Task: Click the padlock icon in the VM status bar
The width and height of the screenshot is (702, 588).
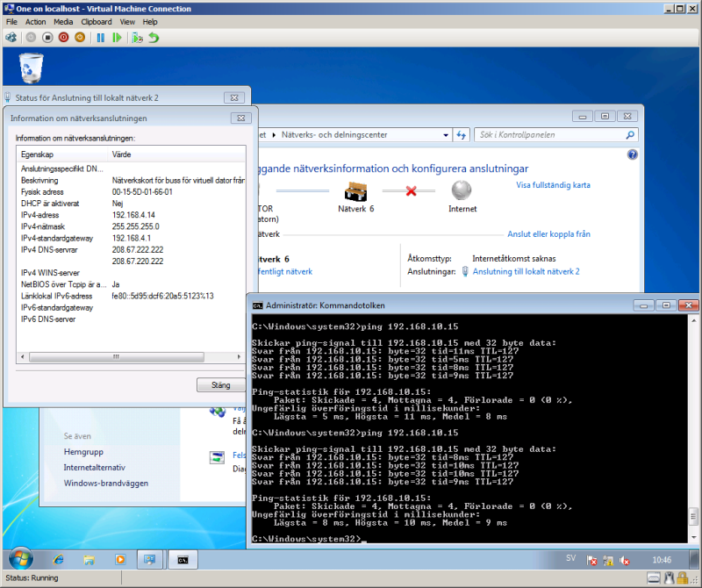Action: click(x=682, y=577)
